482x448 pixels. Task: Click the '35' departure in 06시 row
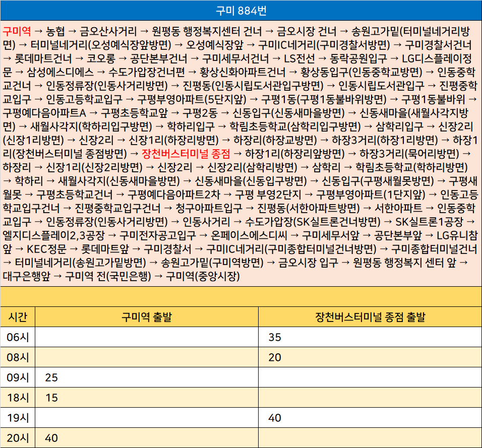pos(275,337)
